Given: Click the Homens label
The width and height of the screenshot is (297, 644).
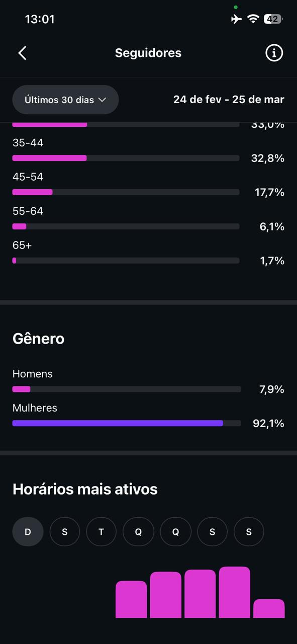Looking at the screenshot, I should [33, 374].
